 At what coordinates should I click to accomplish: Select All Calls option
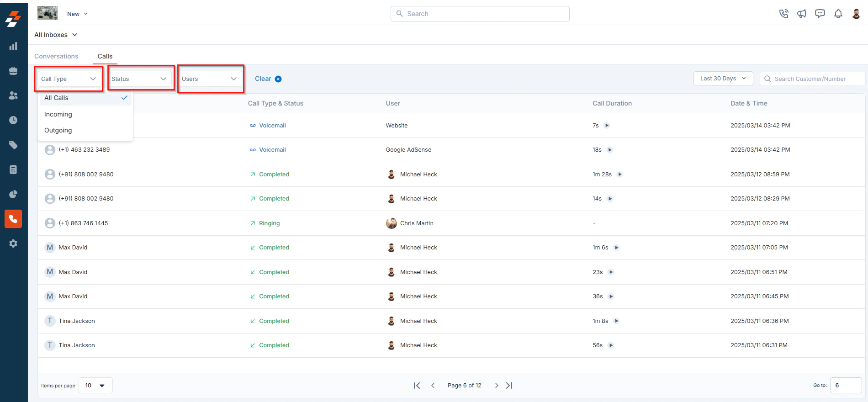click(85, 98)
